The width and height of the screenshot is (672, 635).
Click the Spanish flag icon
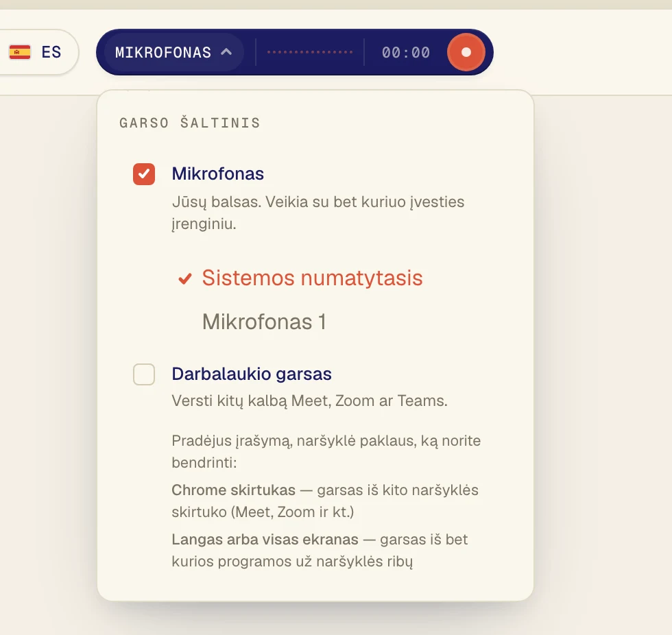point(20,52)
